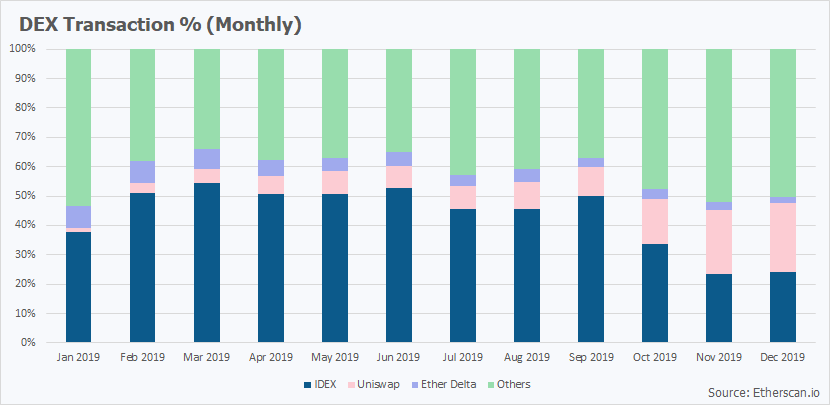Toggle the IDEX series legend label
Viewport: 830px width, 405px height.
[327, 384]
